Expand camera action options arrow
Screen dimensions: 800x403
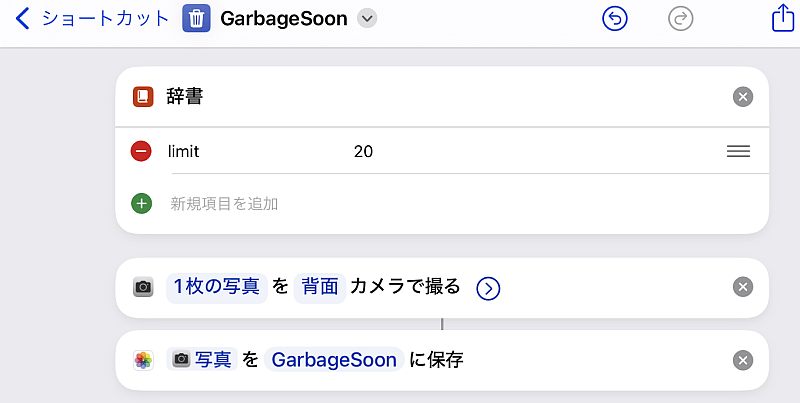click(488, 289)
